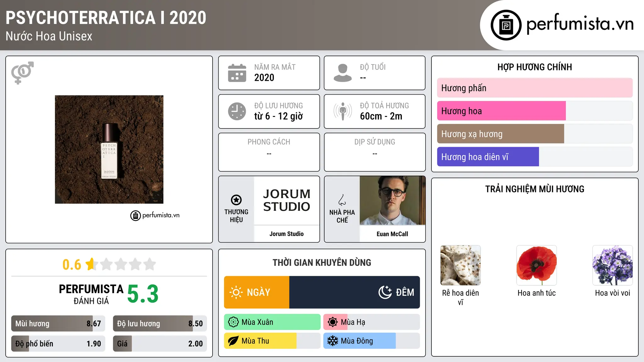Click the Độ phổ biến 1.90 score bar
644x362 pixels.
coord(58,344)
